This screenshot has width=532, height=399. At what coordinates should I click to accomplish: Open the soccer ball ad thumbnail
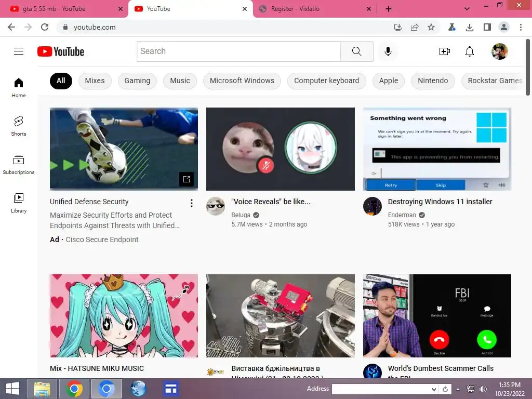coord(124,149)
